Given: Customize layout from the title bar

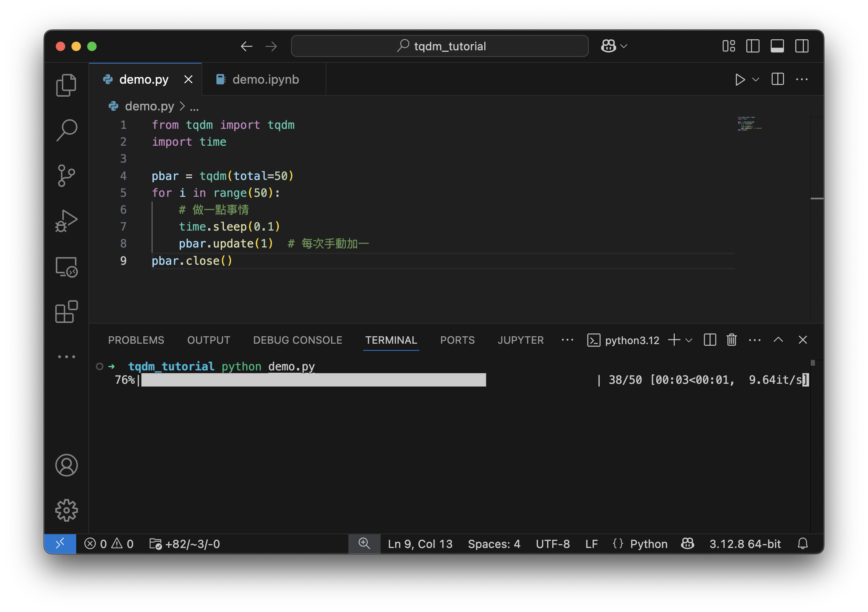Looking at the screenshot, I should [729, 46].
